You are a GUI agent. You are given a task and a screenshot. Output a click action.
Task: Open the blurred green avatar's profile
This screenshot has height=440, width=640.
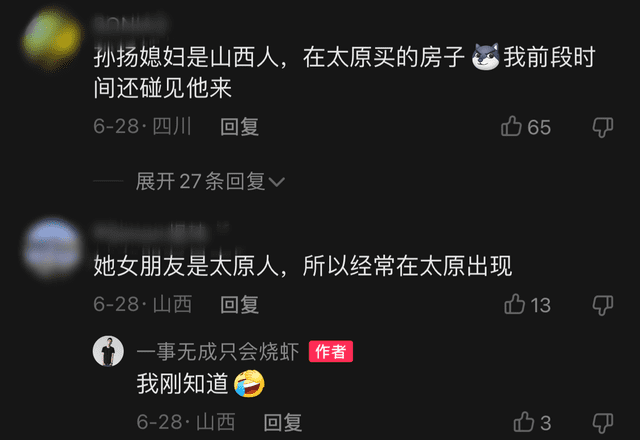click(x=51, y=40)
